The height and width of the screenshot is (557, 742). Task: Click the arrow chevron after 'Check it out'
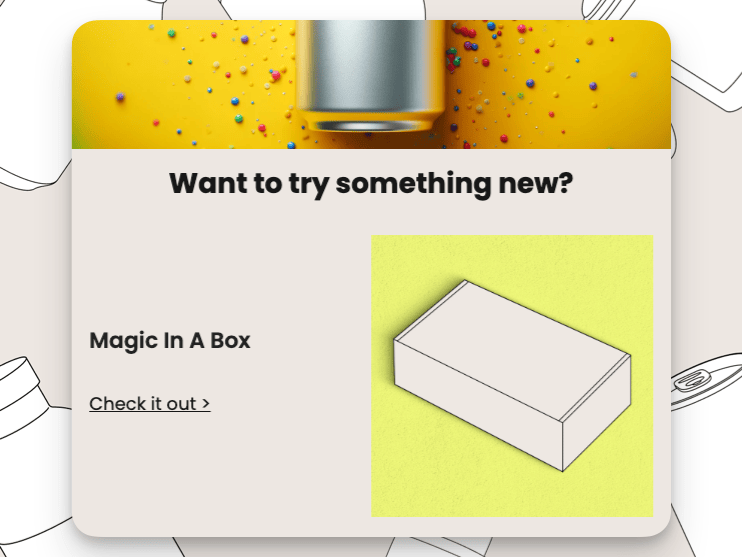click(205, 404)
